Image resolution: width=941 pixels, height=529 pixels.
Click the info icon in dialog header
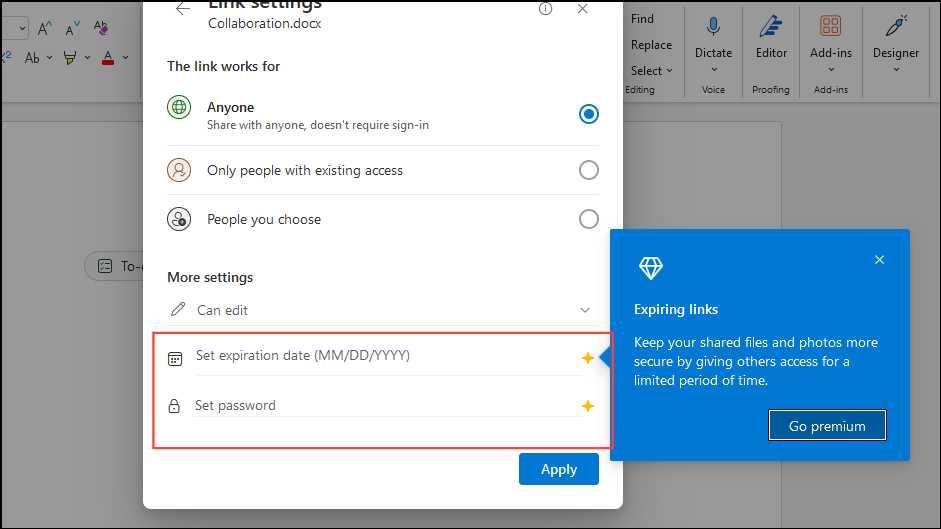(x=545, y=9)
